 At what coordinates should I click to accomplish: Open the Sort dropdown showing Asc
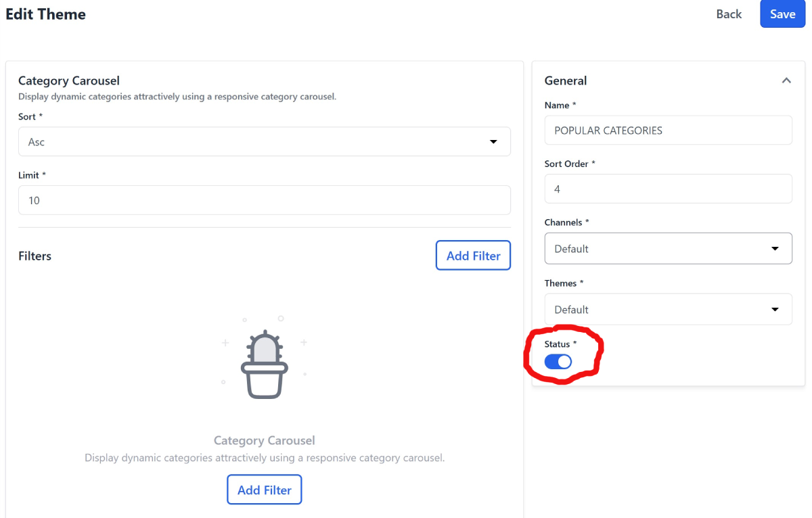pyautogui.click(x=264, y=142)
